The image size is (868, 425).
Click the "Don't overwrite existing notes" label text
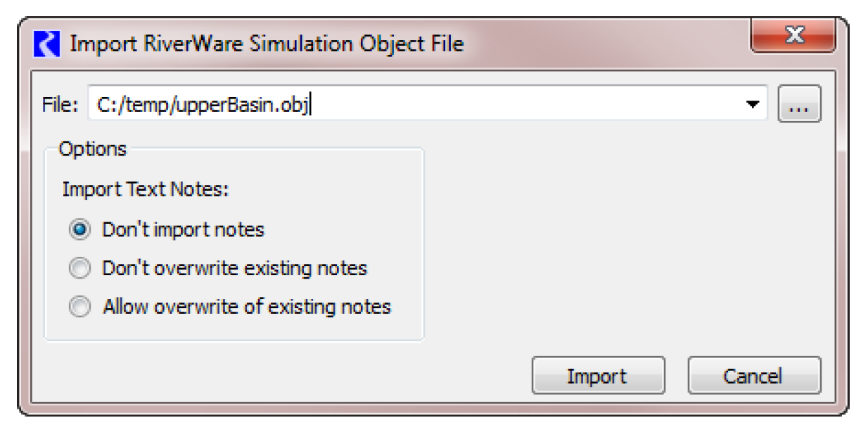pos(234,268)
